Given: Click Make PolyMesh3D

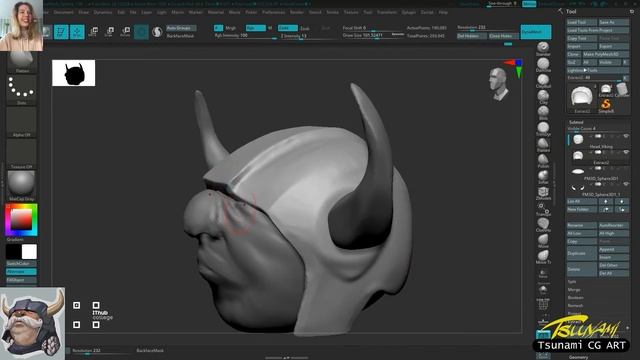Looking at the screenshot, I should coord(606,54).
